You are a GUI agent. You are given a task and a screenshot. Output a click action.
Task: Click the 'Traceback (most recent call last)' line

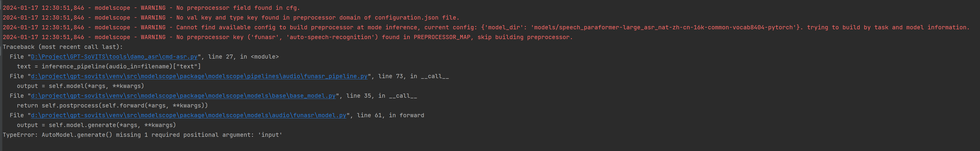pos(63,47)
